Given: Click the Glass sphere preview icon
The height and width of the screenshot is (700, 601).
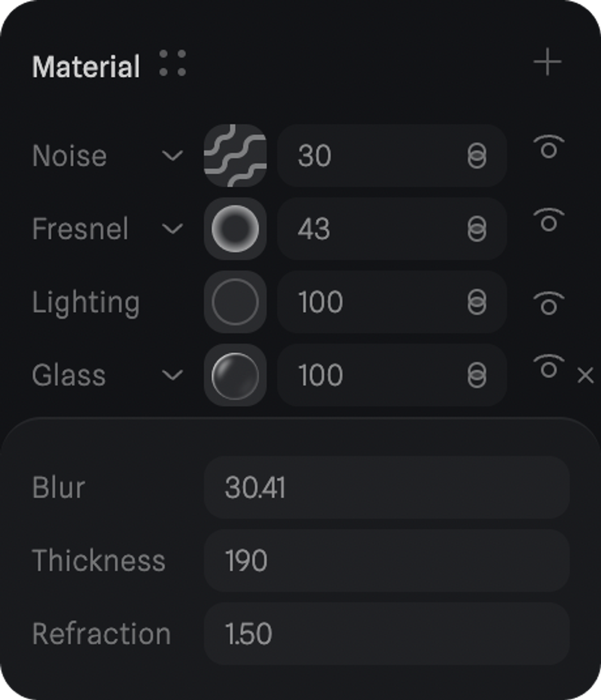Looking at the screenshot, I should (x=235, y=375).
